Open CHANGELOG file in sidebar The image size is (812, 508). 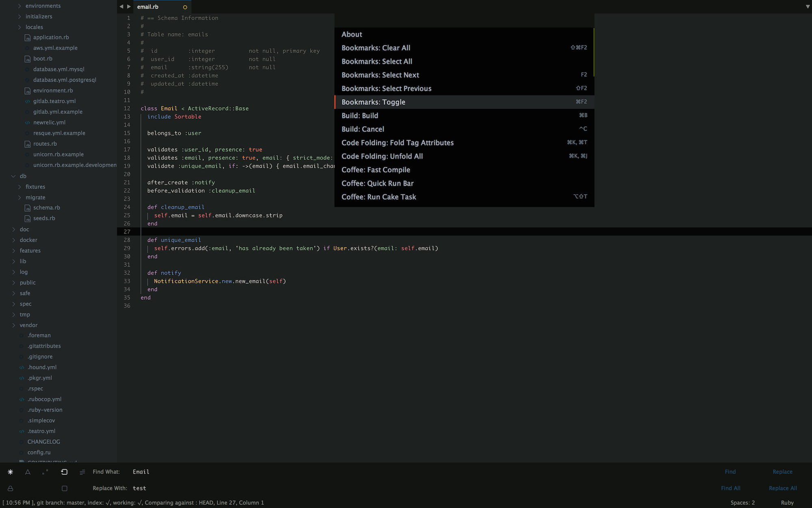coord(43,442)
